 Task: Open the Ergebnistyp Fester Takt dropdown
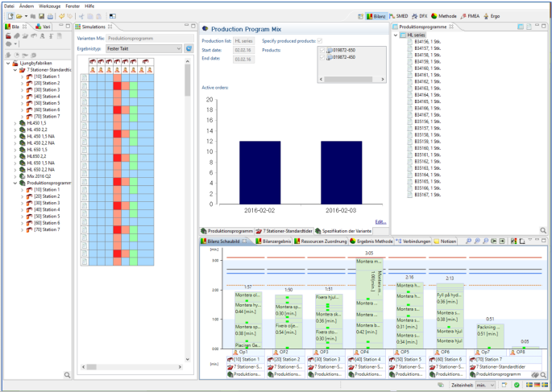click(x=143, y=48)
